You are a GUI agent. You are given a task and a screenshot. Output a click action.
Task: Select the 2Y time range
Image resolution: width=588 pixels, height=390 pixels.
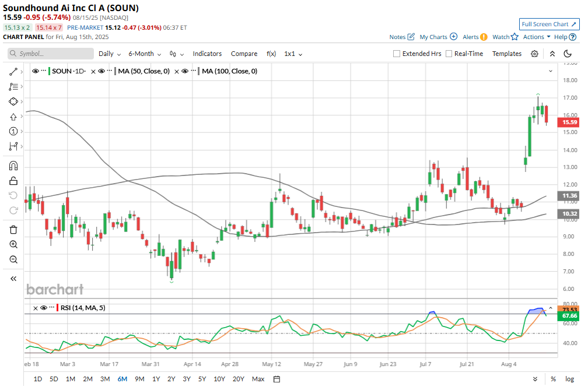click(171, 379)
